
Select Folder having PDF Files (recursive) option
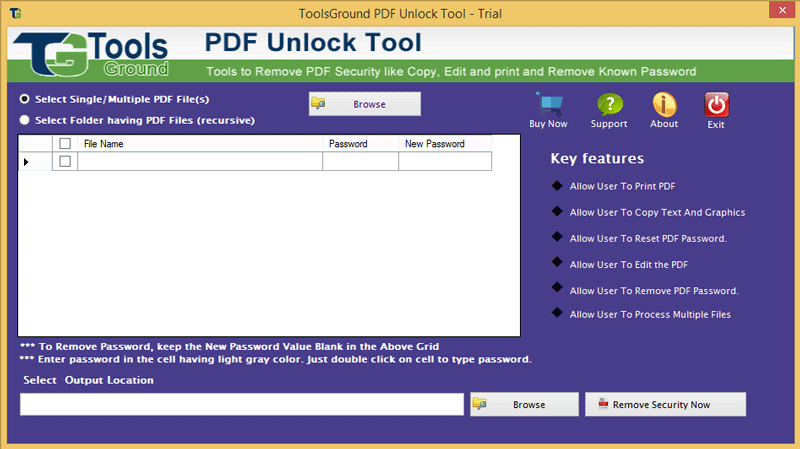tap(24, 120)
